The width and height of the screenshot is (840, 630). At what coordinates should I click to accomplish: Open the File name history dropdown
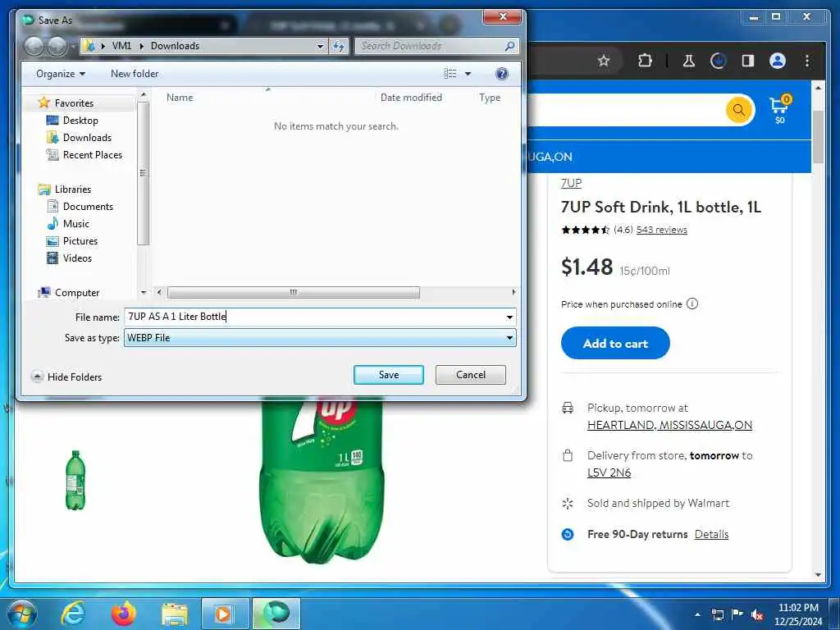click(509, 317)
